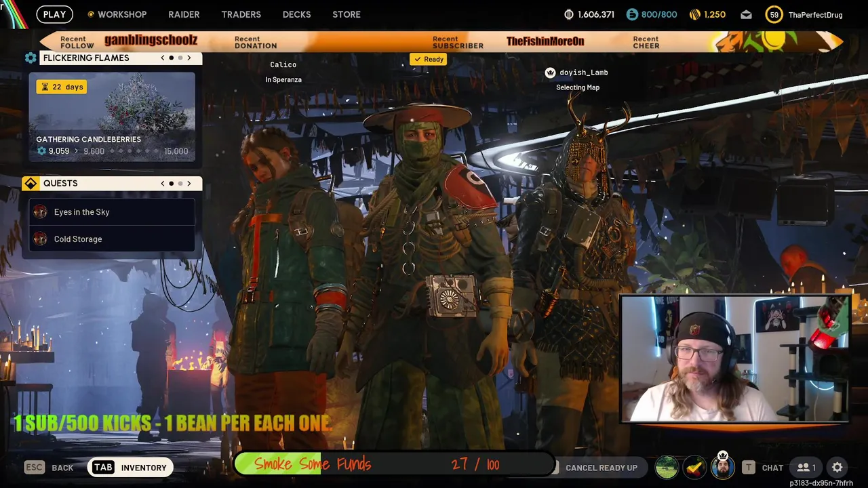Click the Selecting Map status text
This screenshot has height=488, width=868.
pyautogui.click(x=578, y=87)
